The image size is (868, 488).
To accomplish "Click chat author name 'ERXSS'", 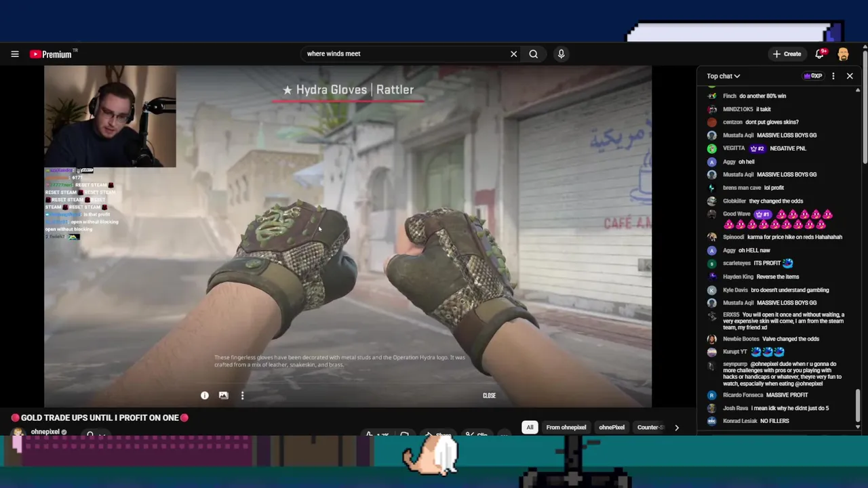I will (731, 315).
